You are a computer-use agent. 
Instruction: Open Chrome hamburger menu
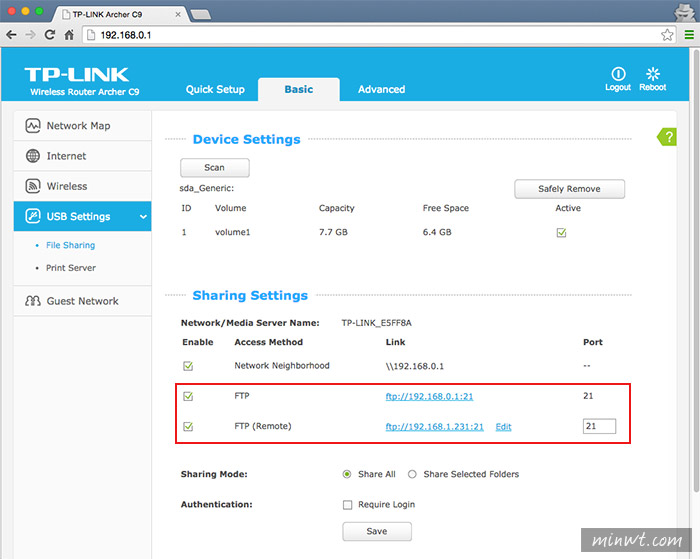point(689,34)
